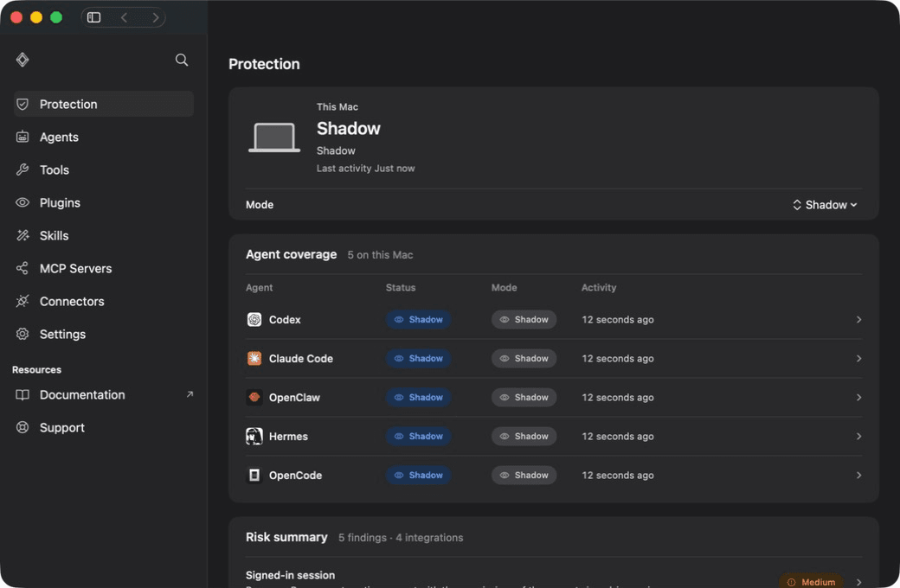Expand the Codex row chevron
The width and height of the screenshot is (900, 588).
(858, 320)
